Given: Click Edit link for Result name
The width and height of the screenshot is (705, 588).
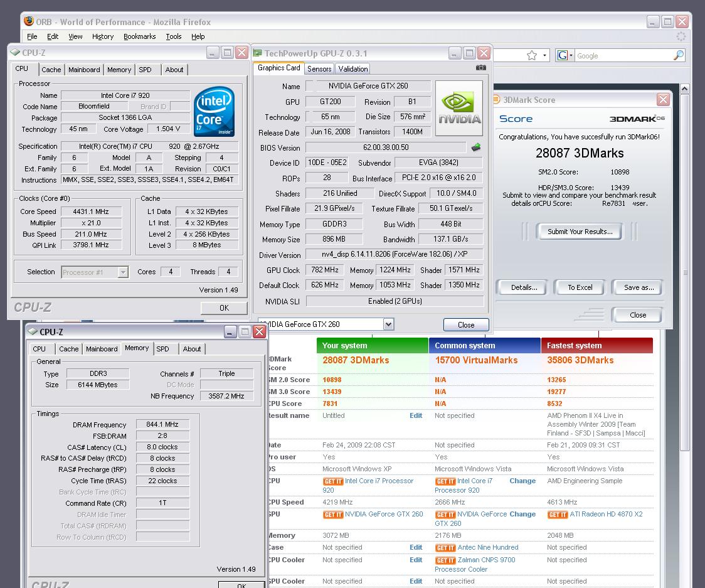Looking at the screenshot, I should pos(415,415).
